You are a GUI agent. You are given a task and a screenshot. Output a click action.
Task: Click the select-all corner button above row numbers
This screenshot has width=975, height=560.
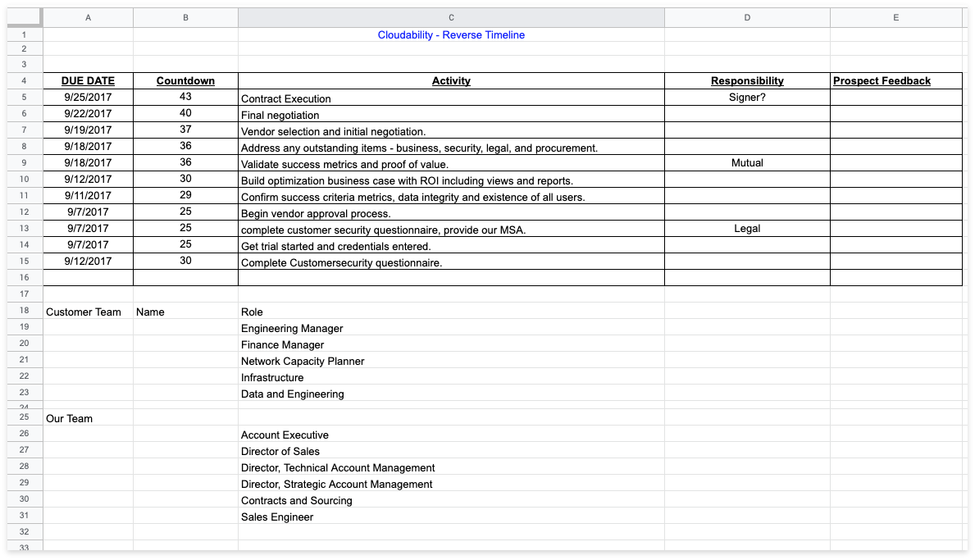(x=24, y=17)
